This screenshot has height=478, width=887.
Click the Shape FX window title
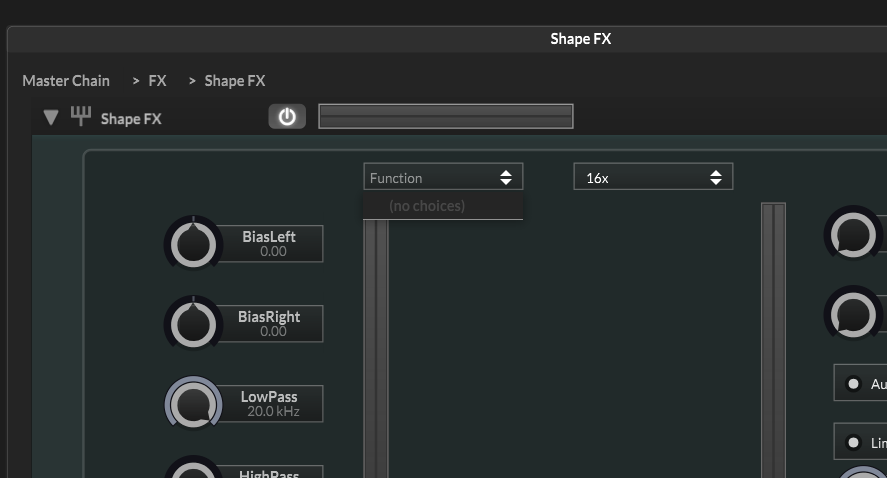(x=581, y=39)
